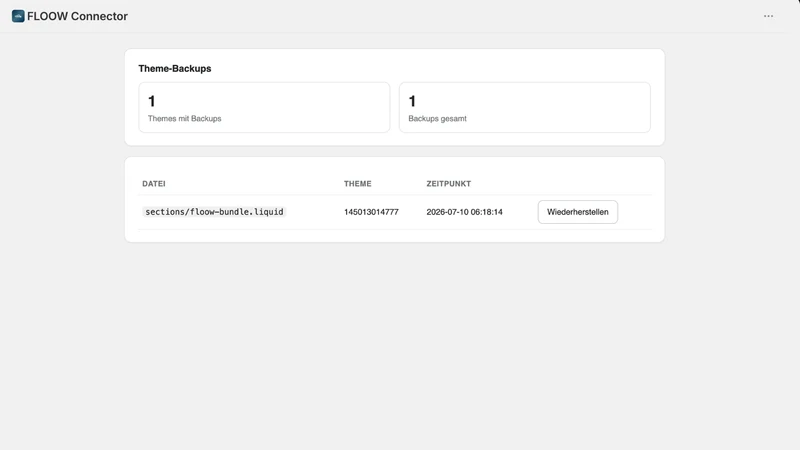Click the DATEI column header

(x=154, y=184)
